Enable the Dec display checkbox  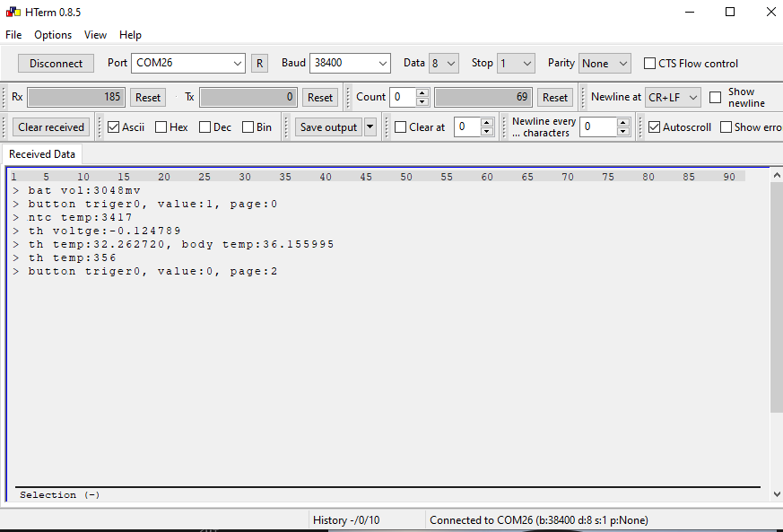(x=204, y=127)
